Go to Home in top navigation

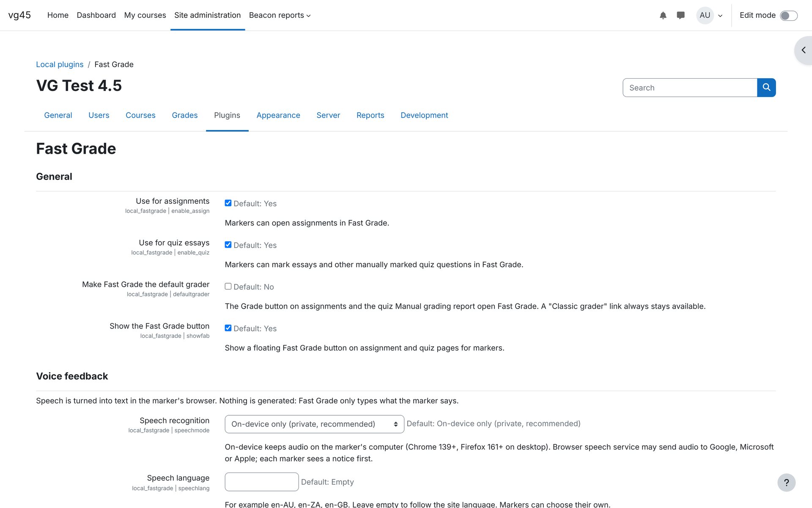point(58,15)
